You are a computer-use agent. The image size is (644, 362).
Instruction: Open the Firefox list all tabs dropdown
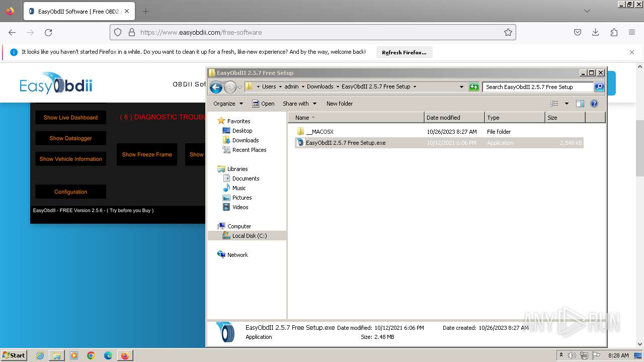pos(587,11)
